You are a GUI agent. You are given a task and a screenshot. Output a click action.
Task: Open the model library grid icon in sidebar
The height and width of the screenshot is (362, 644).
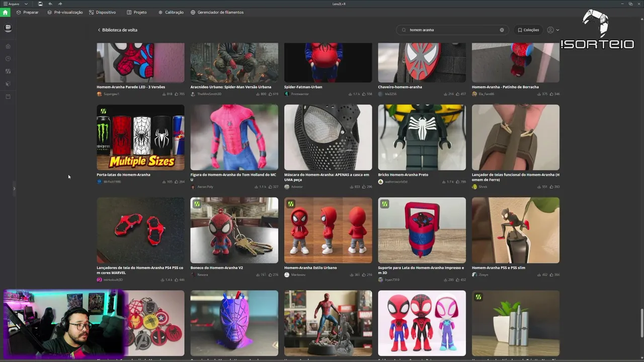point(8,71)
